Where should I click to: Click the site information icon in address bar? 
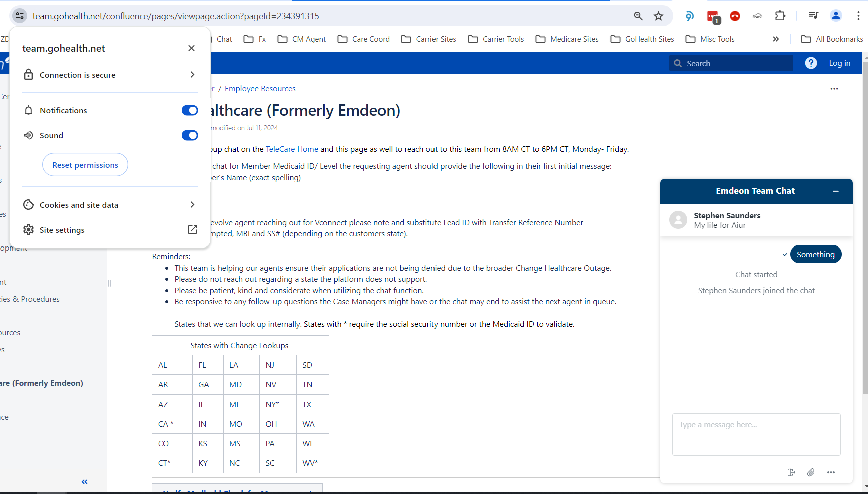tap(20, 16)
